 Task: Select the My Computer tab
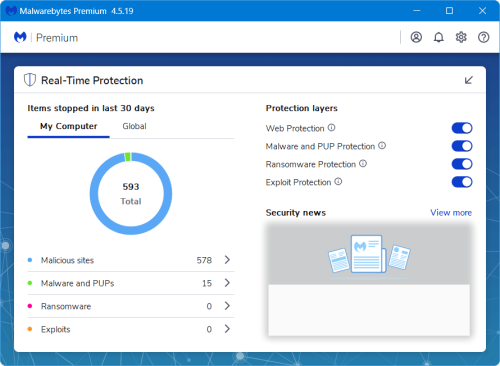coord(69,126)
